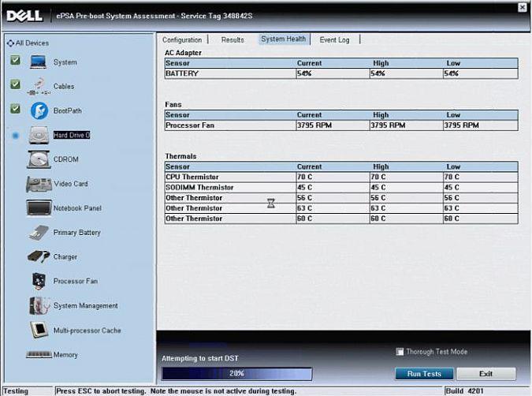
Task: Click the Dell logo
Action: pos(24,16)
